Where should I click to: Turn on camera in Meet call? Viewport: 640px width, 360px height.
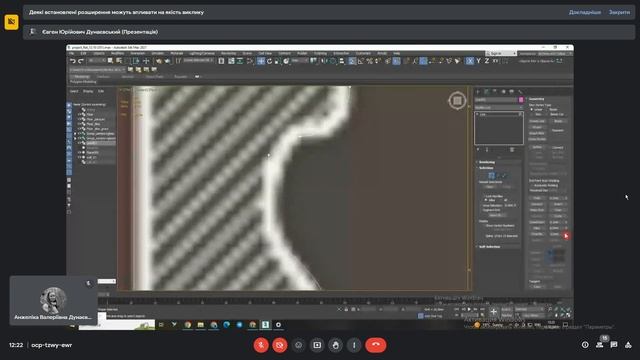coord(280,345)
